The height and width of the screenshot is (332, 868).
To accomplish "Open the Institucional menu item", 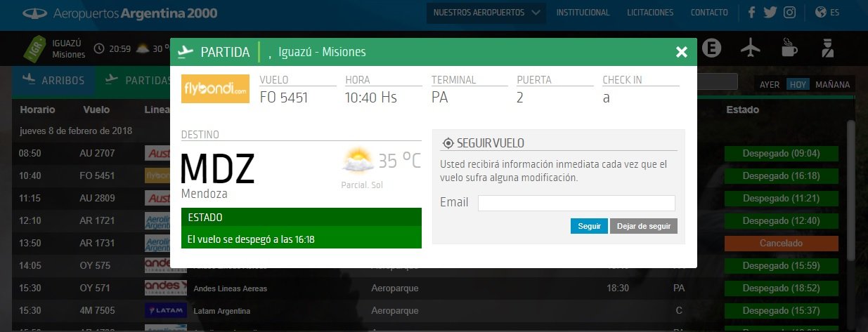I will [583, 13].
